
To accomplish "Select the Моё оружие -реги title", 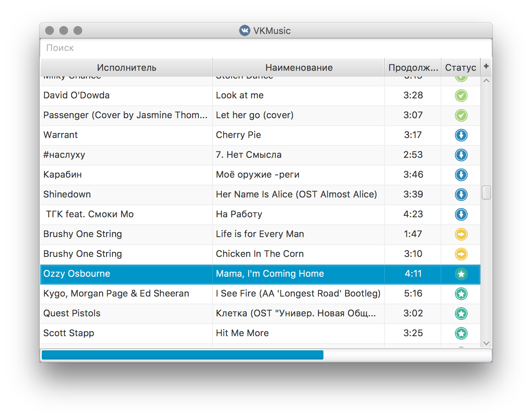I will [x=299, y=175].
